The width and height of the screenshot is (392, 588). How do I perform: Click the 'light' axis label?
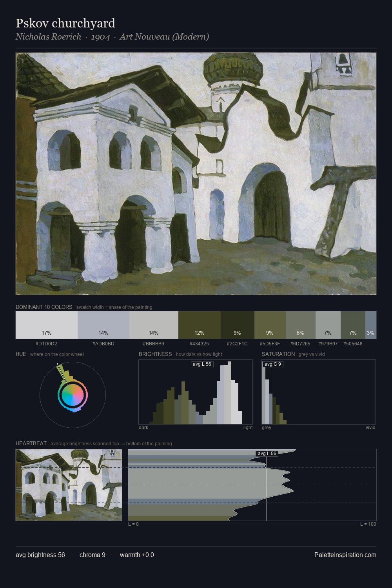(248, 428)
